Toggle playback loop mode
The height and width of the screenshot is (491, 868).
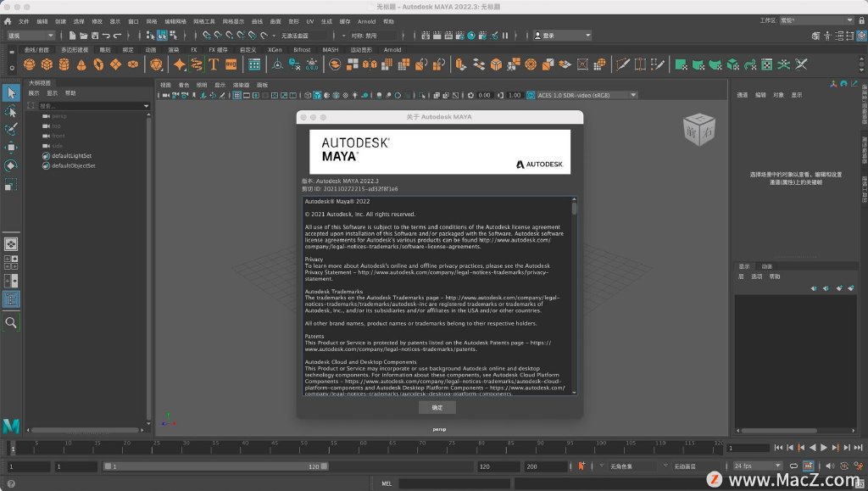coord(793,466)
